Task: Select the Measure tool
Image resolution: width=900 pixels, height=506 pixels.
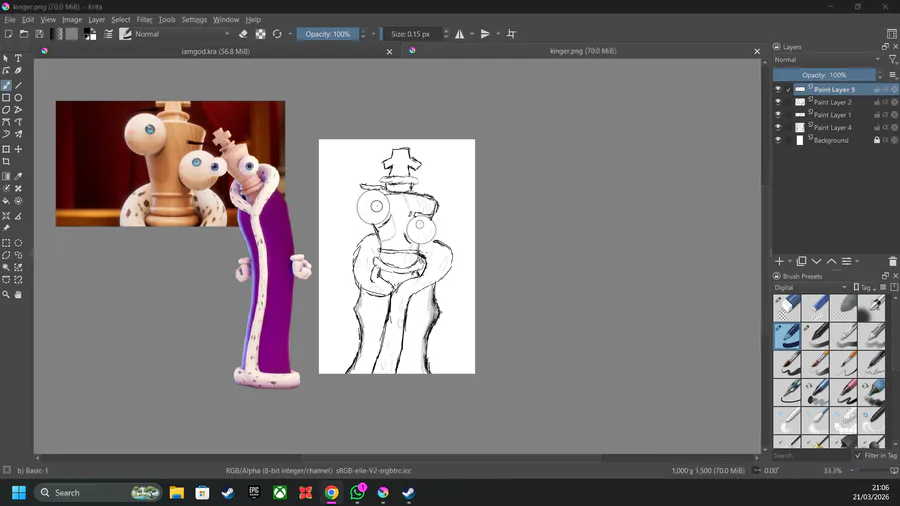Action: pyautogui.click(x=18, y=216)
